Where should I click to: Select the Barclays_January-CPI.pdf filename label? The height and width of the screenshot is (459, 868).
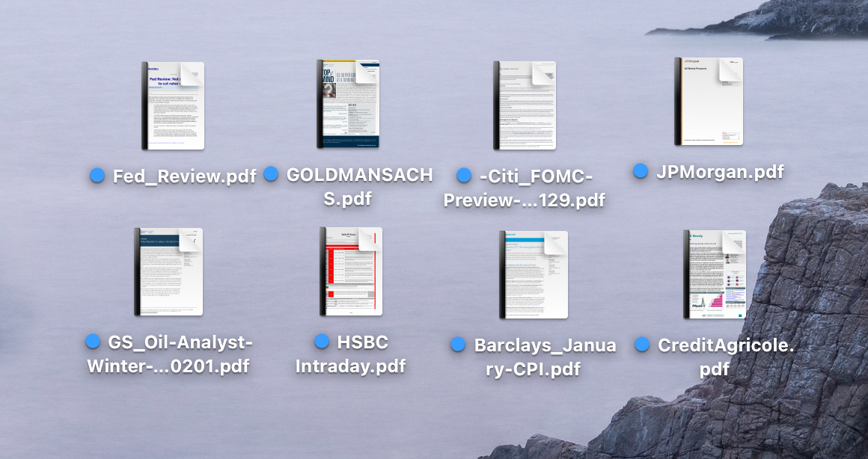545,357
